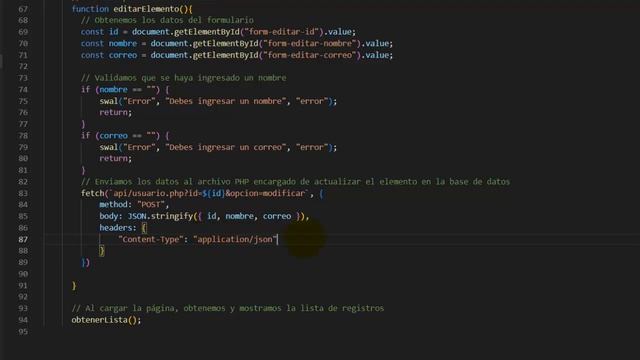Click the string "form-editar-correo"
640x360 pixels.
(x=310, y=55)
